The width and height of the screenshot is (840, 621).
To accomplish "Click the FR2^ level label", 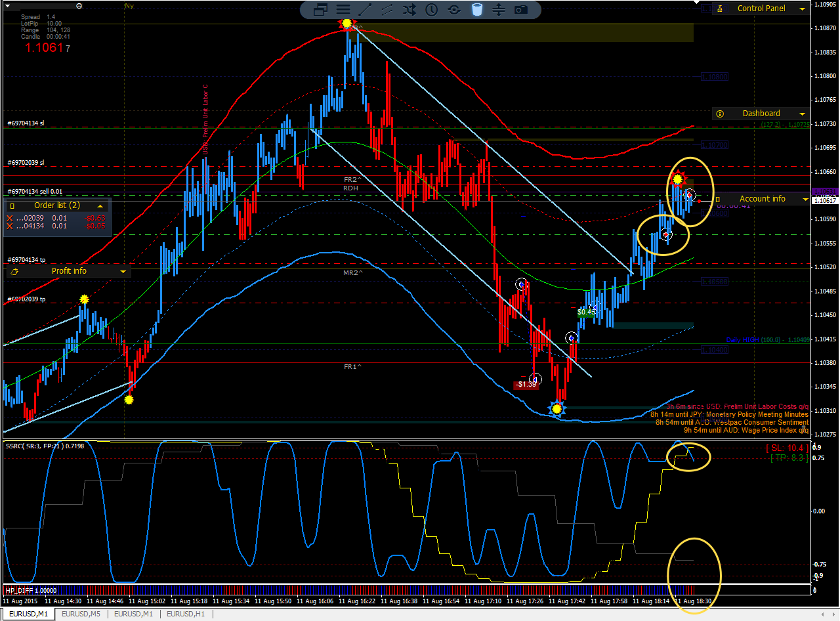I will (353, 179).
